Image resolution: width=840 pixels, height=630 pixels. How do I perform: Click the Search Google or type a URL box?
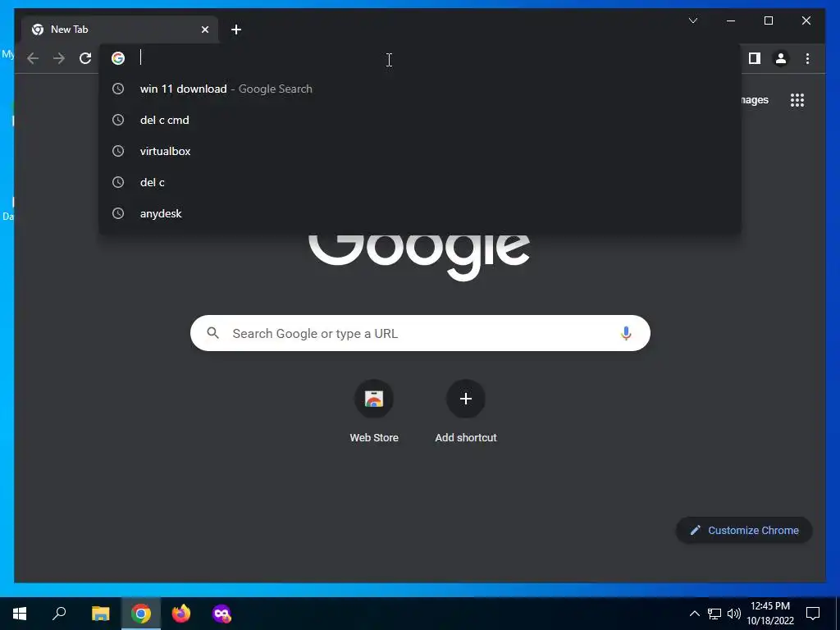click(420, 333)
